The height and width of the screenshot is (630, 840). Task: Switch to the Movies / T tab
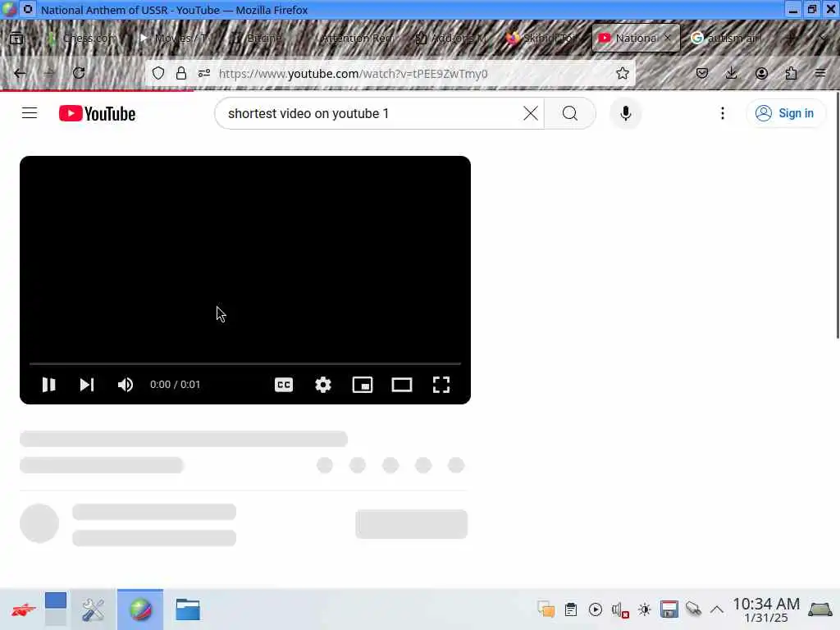174,38
